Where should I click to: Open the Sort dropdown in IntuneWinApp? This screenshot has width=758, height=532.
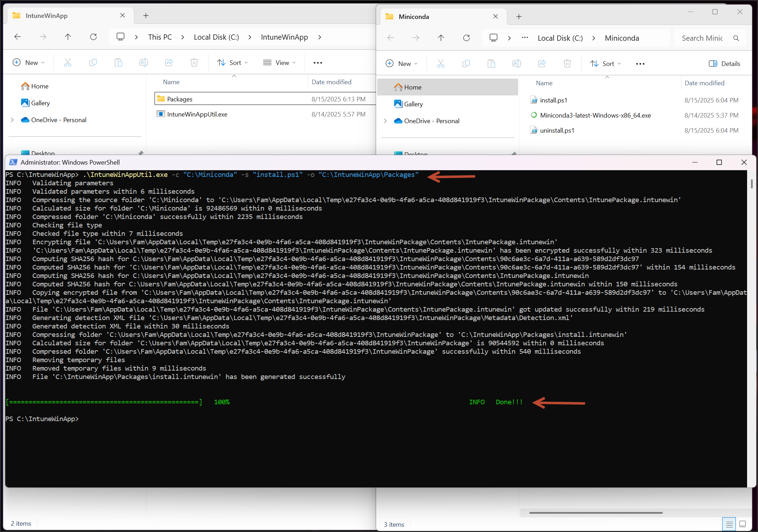(x=233, y=62)
